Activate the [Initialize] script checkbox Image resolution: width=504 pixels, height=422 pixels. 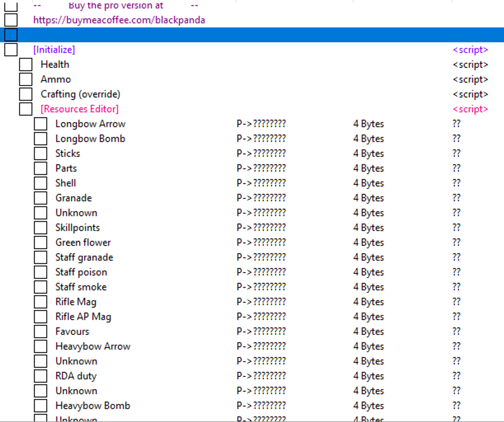point(11,50)
